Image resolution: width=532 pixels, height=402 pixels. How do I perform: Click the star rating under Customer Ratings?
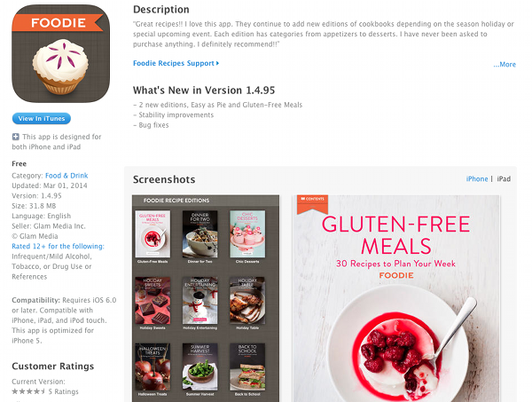tap(28, 391)
